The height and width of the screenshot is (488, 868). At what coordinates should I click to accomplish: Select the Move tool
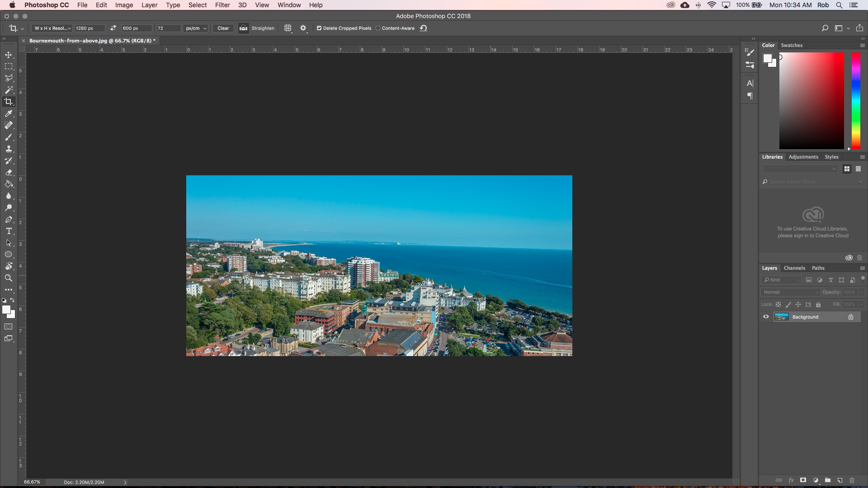tap(9, 55)
